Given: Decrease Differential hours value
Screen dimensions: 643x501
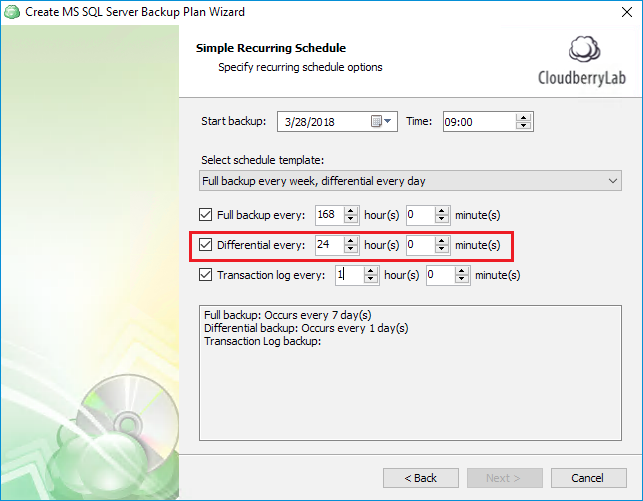Looking at the screenshot, I should coord(351,248).
